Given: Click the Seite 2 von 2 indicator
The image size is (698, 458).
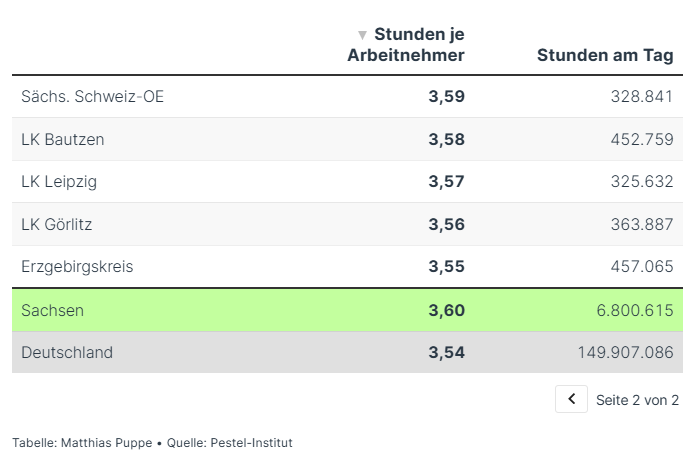Looking at the screenshot, I should tap(637, 400).
